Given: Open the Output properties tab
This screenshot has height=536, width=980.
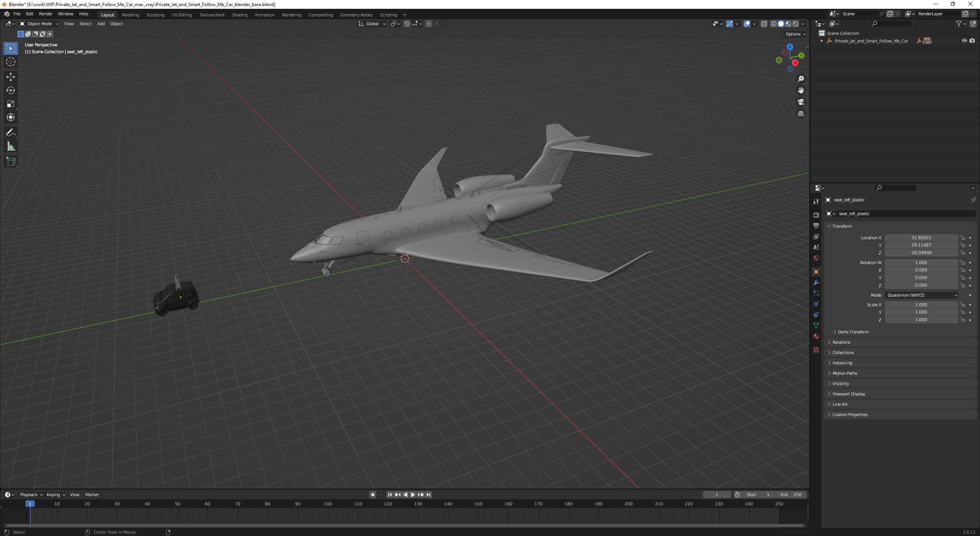Looking at the screenshot, I should 816,226.
